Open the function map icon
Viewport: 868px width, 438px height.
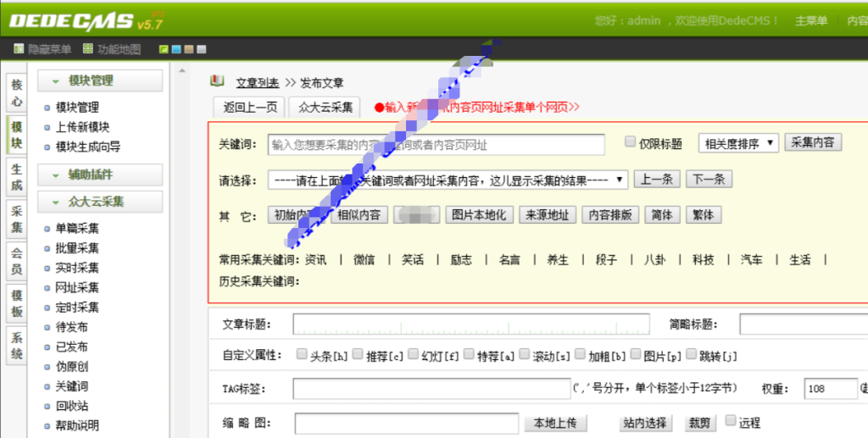pyautogui.click(x=88, y=48)
